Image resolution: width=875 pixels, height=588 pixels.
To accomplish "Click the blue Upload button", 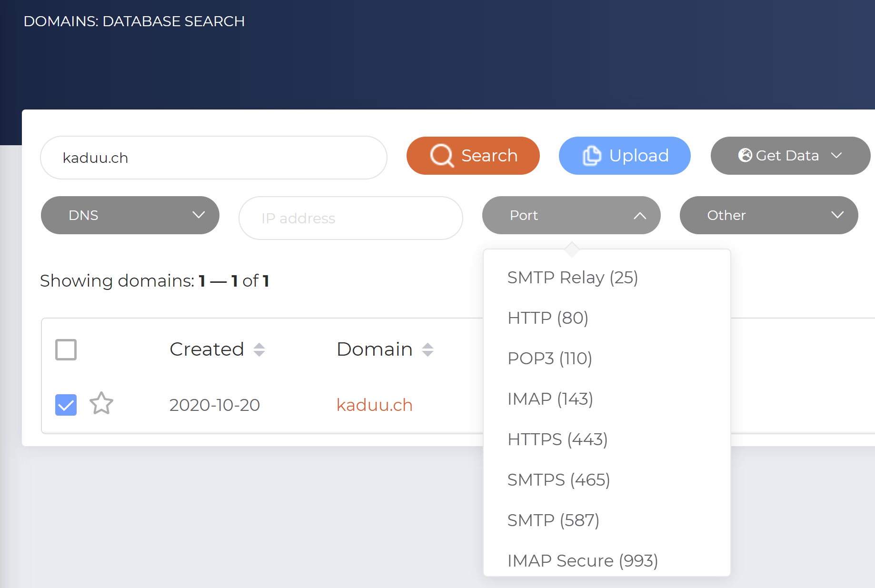I will point(625,156).
